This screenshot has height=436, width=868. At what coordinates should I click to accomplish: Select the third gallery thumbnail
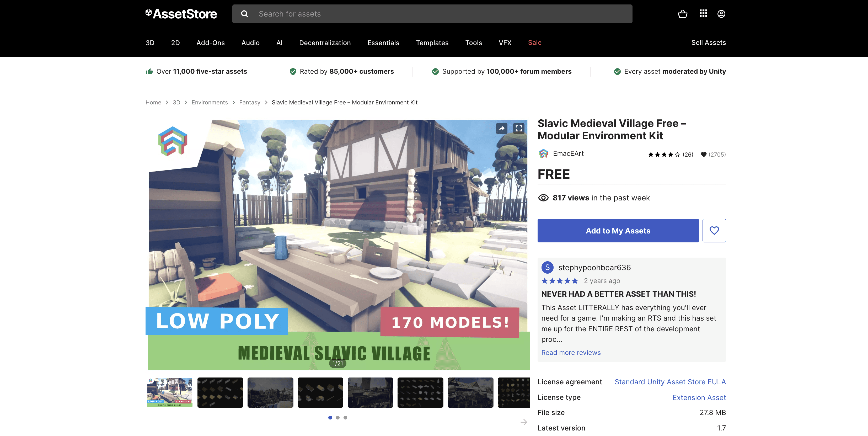coord(270,392)
